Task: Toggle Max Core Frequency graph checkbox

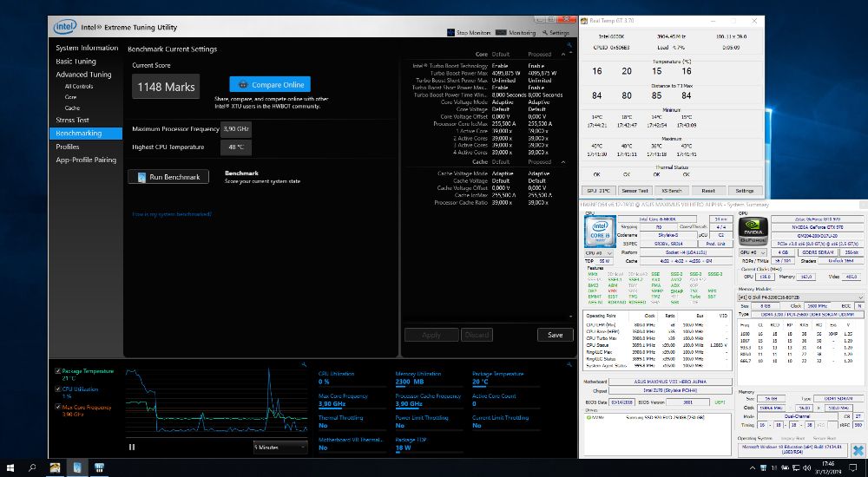Action: [x=58, y=407]
